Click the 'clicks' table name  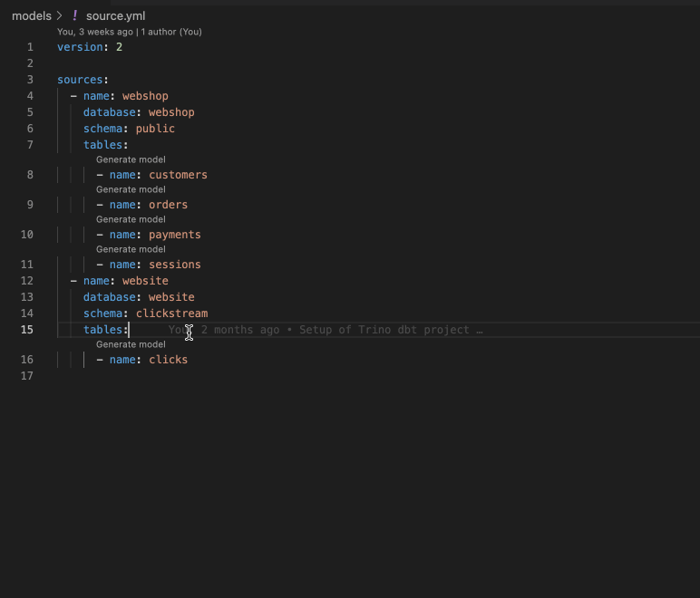[x=169, y=360]
